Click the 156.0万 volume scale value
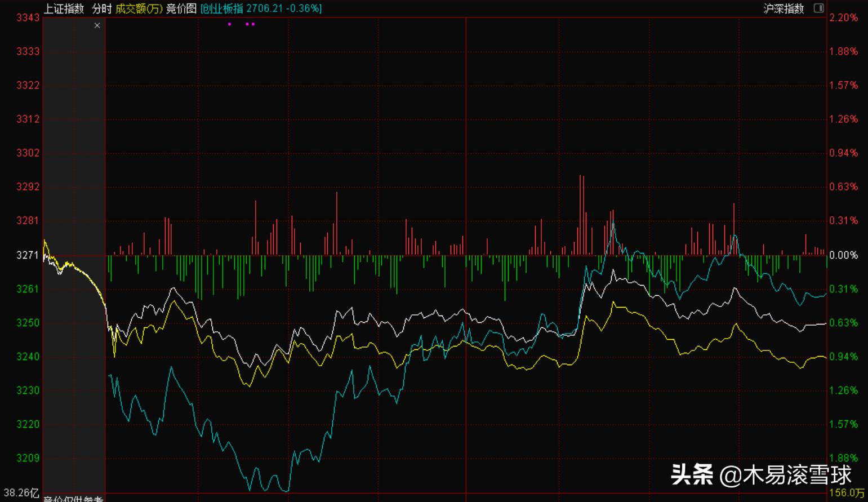This screenshot has height=502, width=868. coord(847,494)
